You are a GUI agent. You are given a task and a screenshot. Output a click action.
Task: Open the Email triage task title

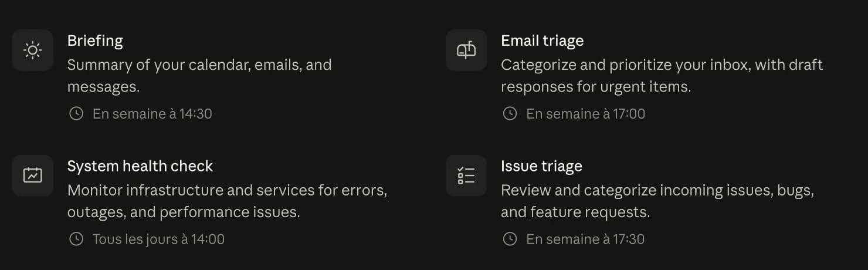point(542,41)
